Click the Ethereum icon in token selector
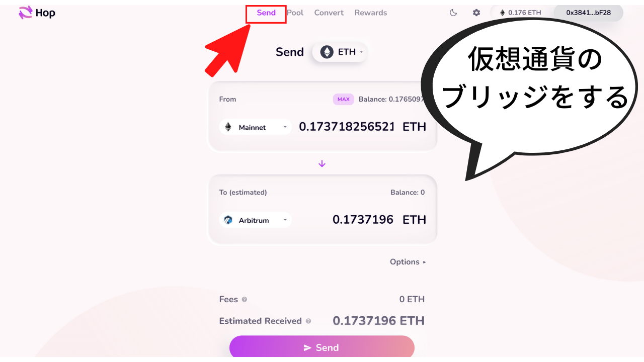The width and height of the screenshot is (644, 362). tap(327, 52)
